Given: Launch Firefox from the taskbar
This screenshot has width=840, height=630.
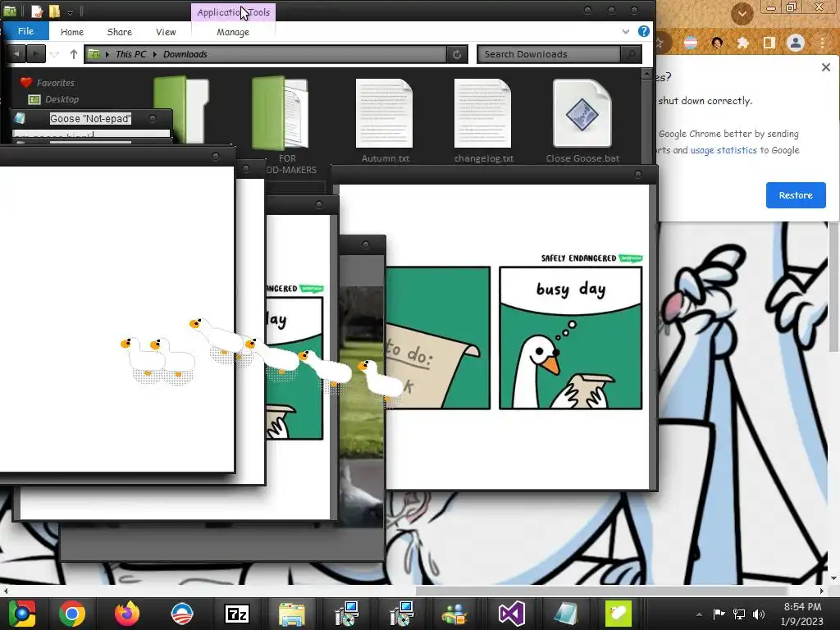Looking at the screenshot, I should (x=127, y=614).
